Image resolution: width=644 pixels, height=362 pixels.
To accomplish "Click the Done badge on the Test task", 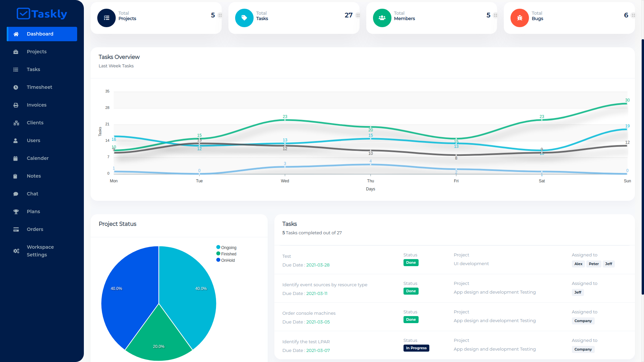I will point(411,262).
